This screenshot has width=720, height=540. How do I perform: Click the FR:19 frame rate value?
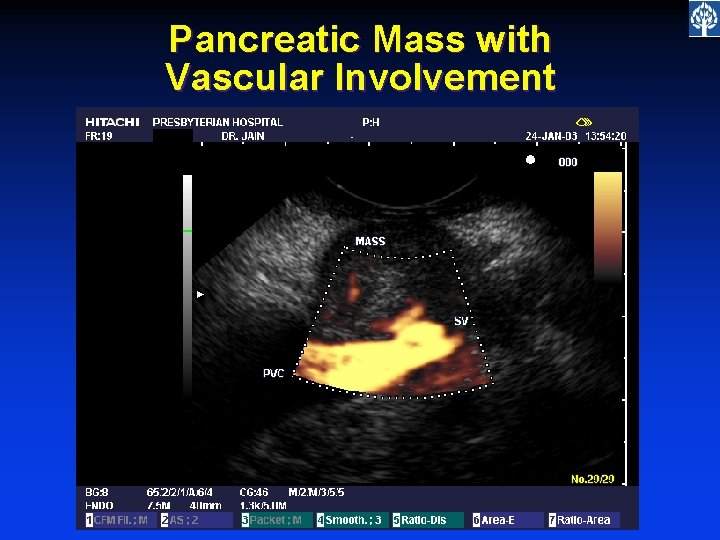(99, 136)
